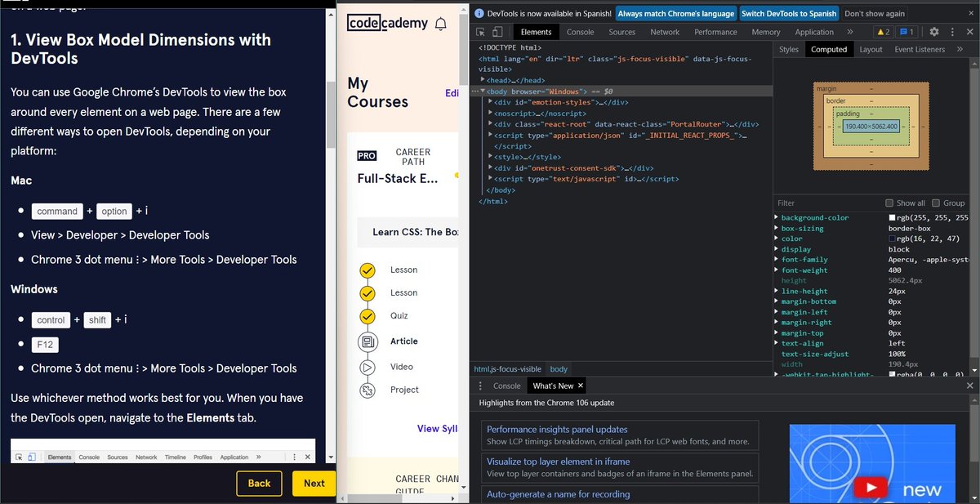Open the Network tab
The width and height of the screenshot is (980, 504).
(x=665, y=32)
